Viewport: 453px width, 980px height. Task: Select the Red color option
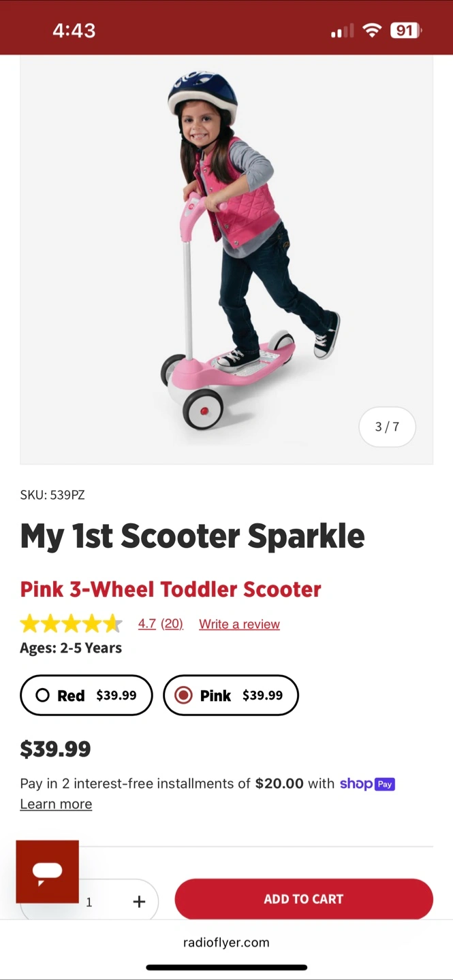point(87,696)
